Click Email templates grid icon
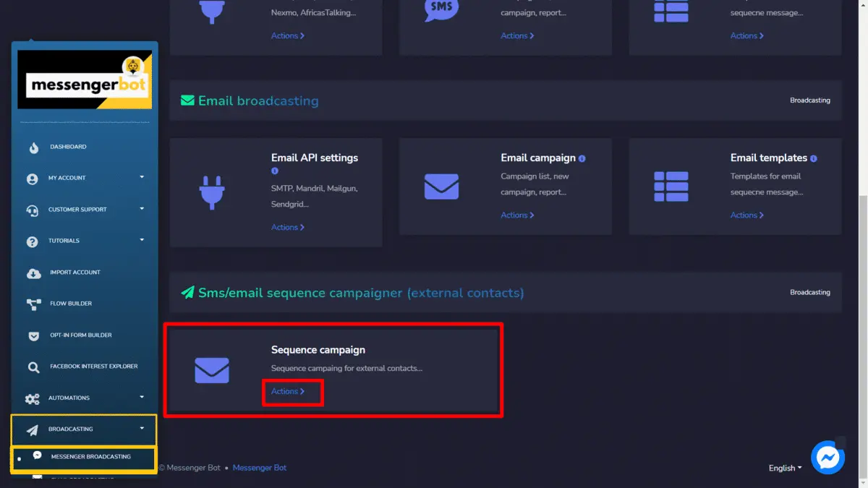Screen dimensions: 868x488 [x=671, y=187]
